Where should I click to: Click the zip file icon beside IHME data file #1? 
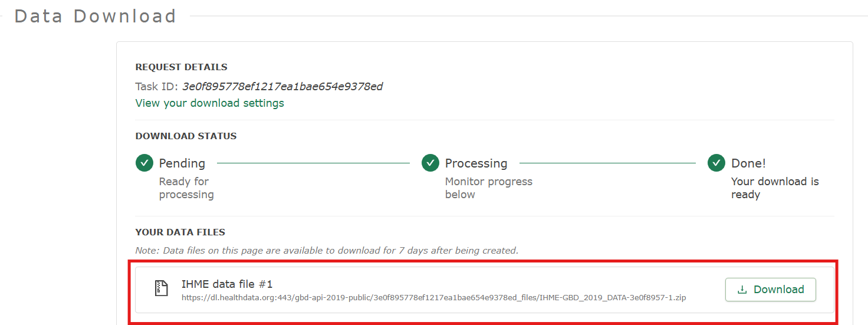[x=161, y=289]
